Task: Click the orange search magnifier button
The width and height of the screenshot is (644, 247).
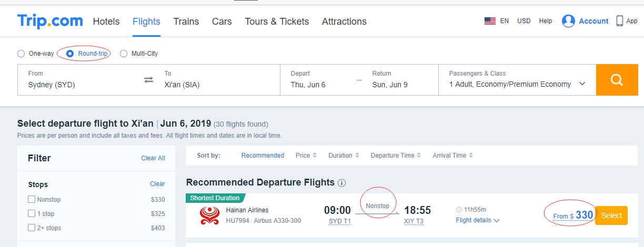Action: coord(617,80)
